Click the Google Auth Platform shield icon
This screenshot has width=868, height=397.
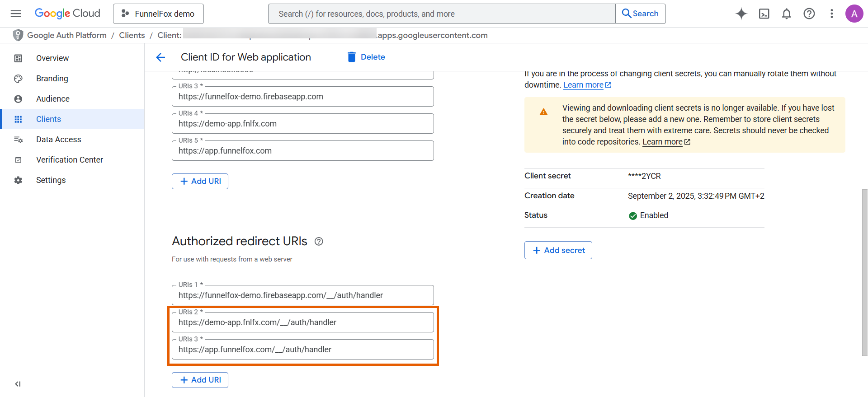(18, 35)
